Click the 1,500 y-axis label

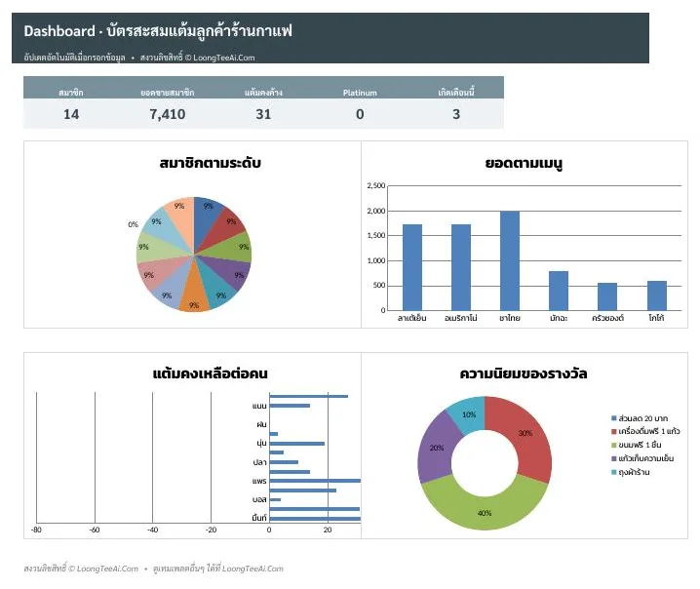point(376,235)
